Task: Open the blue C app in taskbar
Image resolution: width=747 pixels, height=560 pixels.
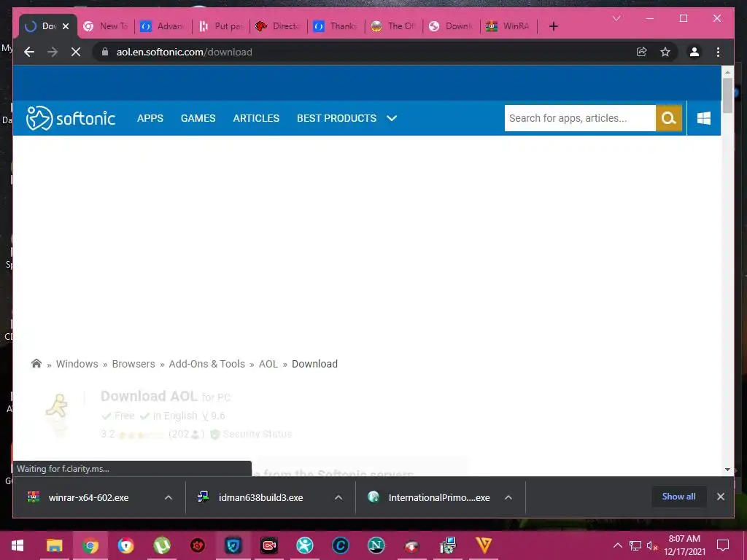Action: (340, 545)
